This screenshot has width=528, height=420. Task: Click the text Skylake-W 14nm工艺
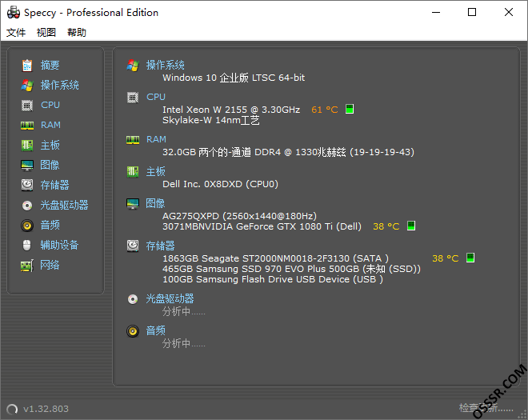tap(211, 120)
